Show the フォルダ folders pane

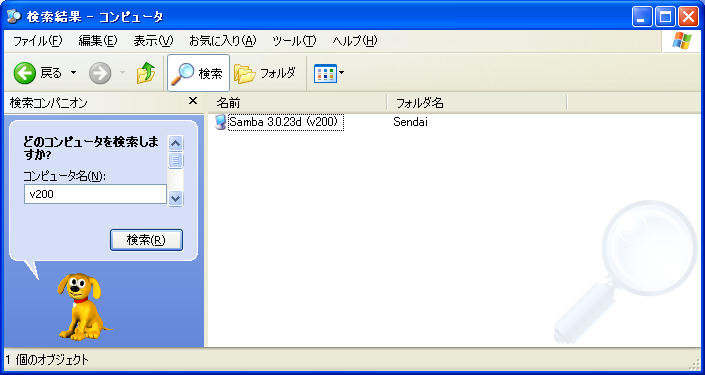coord(265,73)
